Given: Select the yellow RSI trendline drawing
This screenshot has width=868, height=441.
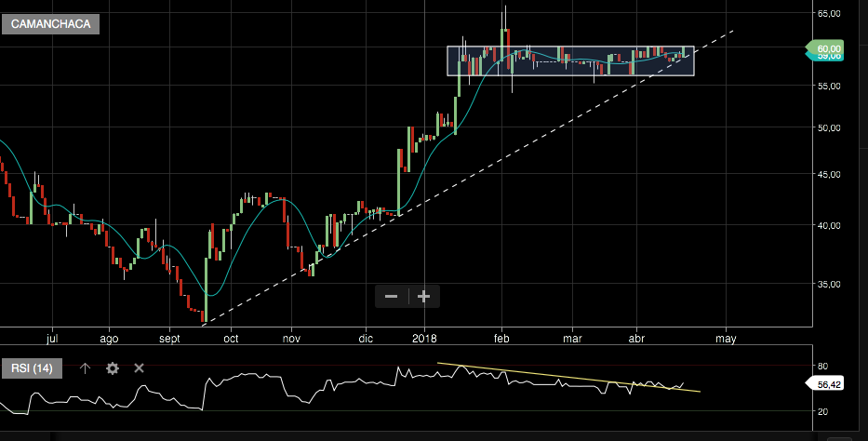Looking at the screenshot, I should (x=568, y=378).
